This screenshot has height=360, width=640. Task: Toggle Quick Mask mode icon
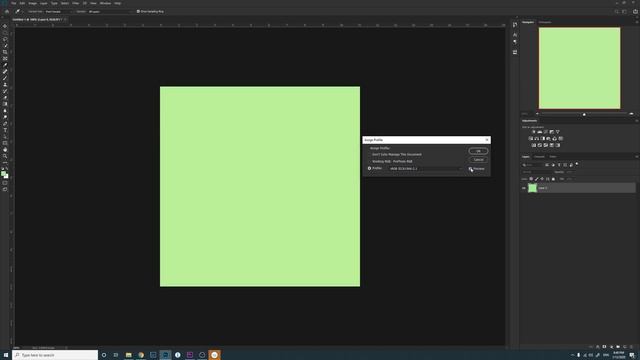[5, 184]
